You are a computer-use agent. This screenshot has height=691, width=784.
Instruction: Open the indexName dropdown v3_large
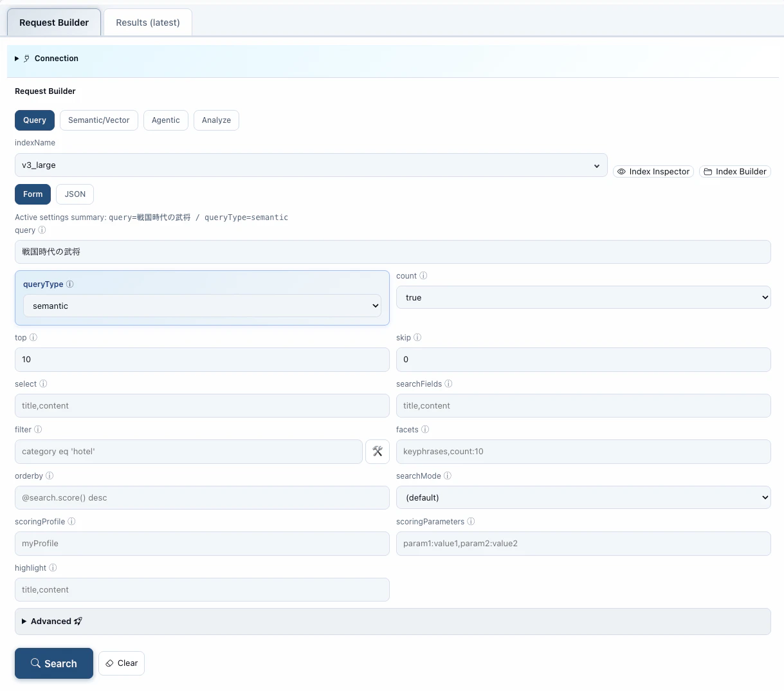311,165
